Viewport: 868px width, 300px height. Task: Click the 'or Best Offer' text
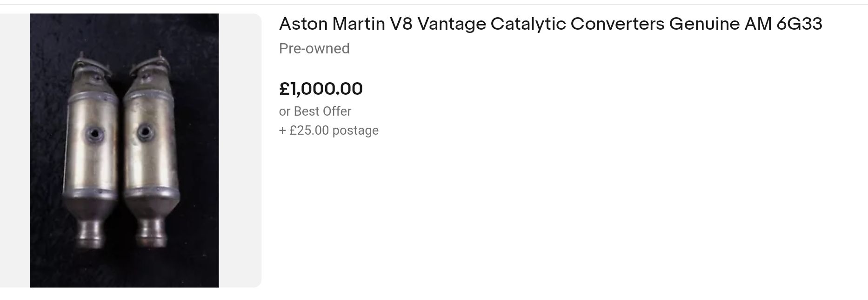point(315,111)
